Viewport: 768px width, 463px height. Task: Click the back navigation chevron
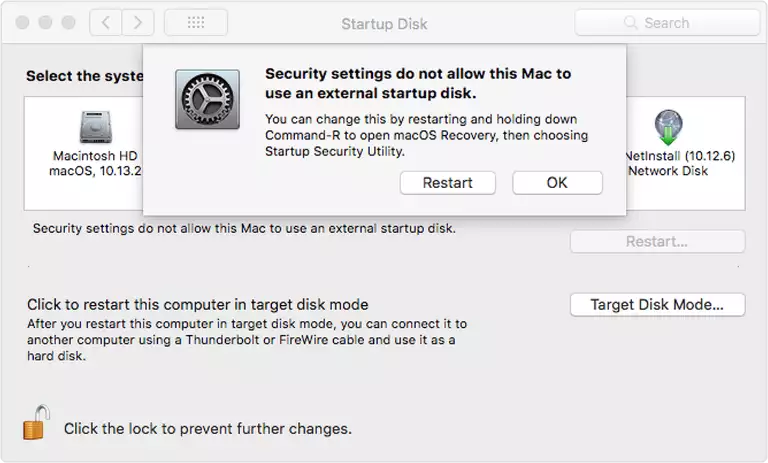107,22
